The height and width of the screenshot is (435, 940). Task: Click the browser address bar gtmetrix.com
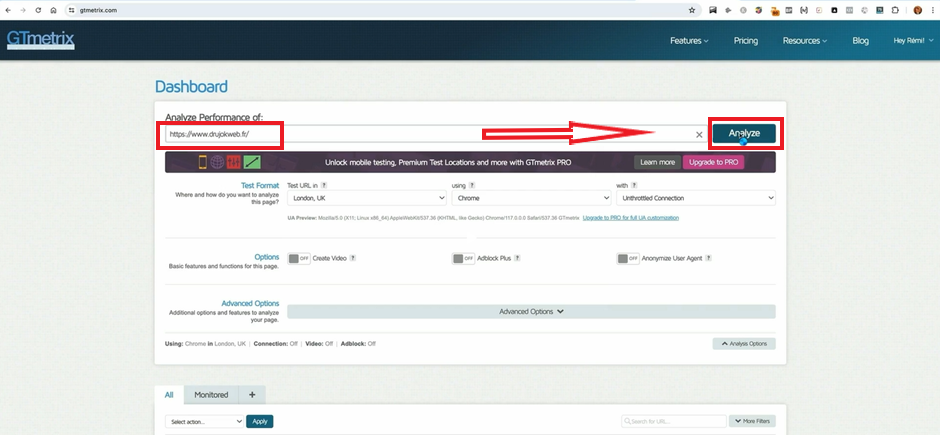click(x=381, y=10)
